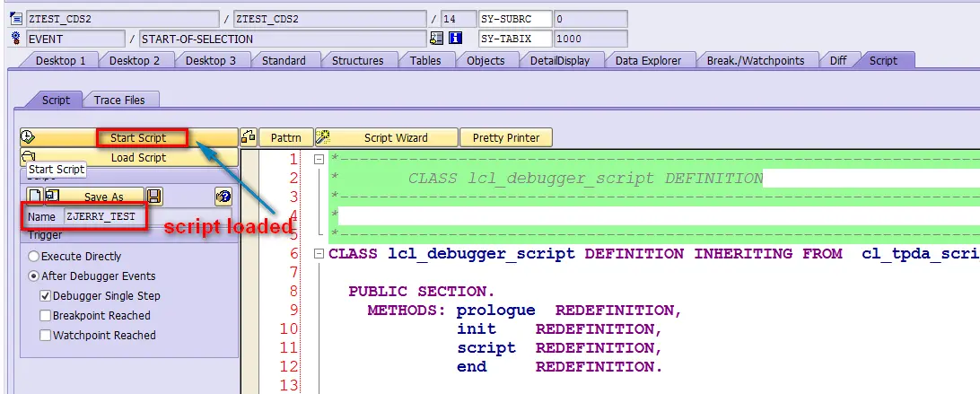Collapse the comment block at line 1
980x394 pixels.
click(x=319, y=160)
